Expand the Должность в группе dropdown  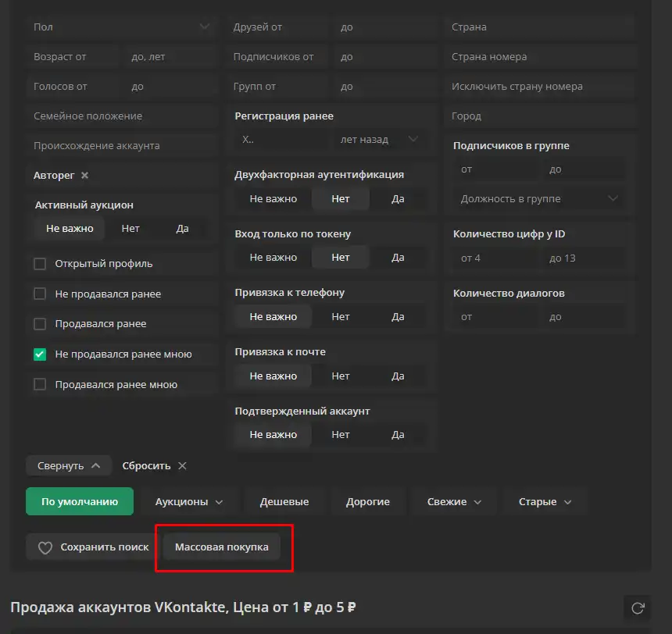click(x=539, y=199)
